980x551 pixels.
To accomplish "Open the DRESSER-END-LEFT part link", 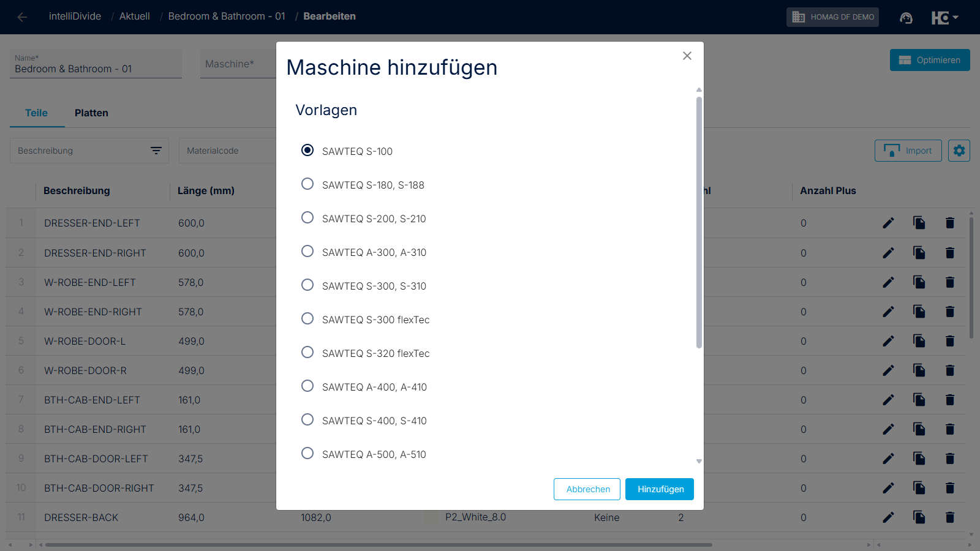I will pyautogui.click(x=92, y=223).
